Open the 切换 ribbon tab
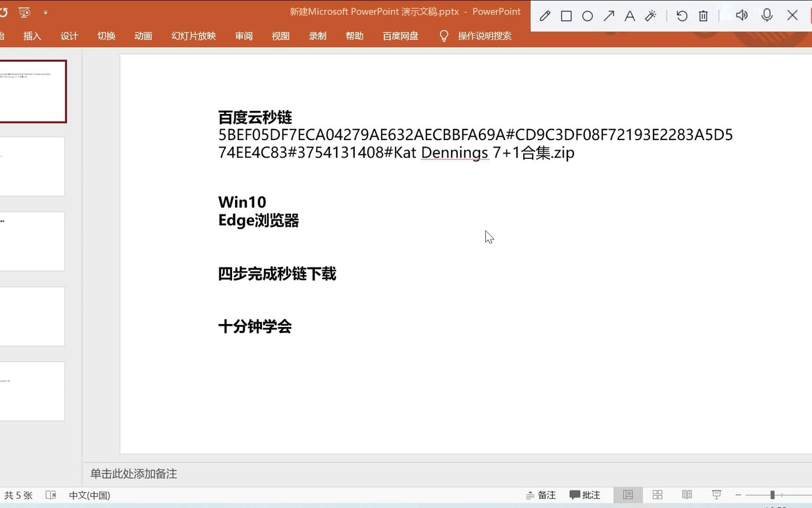 [x=106, y=36]
